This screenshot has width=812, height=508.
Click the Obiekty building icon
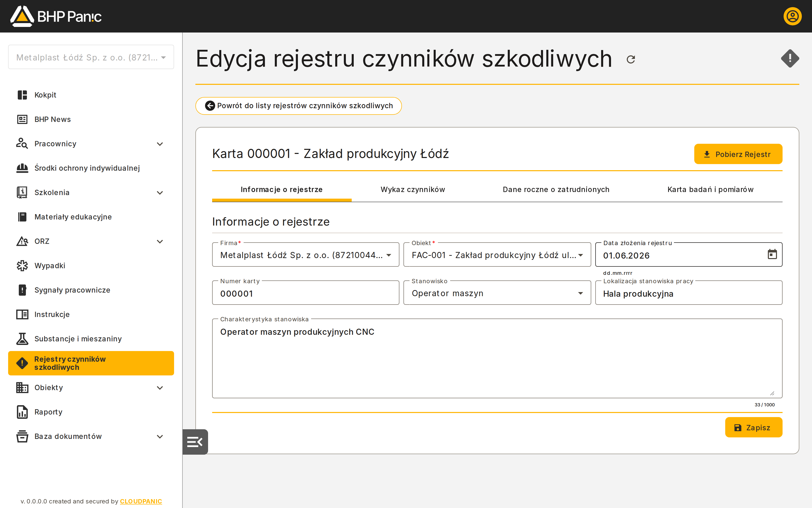tap(22, 388)
